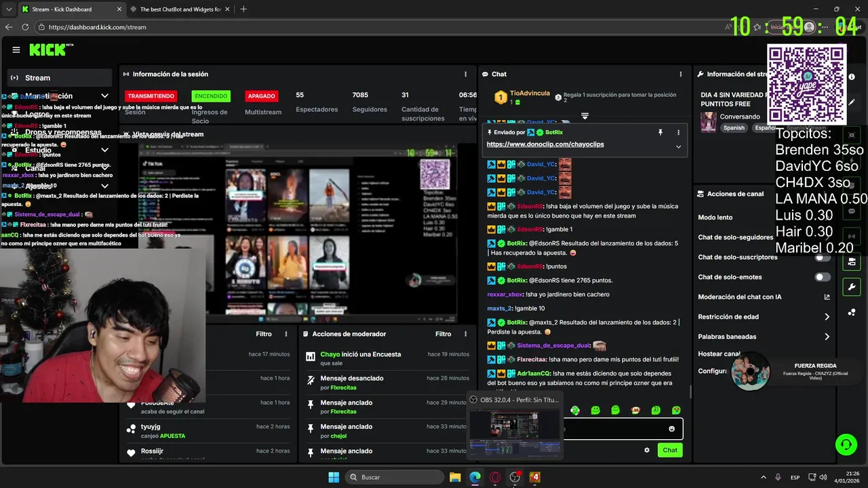
Task: Expand Palabras baneadas option
Action: [x=827, y=336]
